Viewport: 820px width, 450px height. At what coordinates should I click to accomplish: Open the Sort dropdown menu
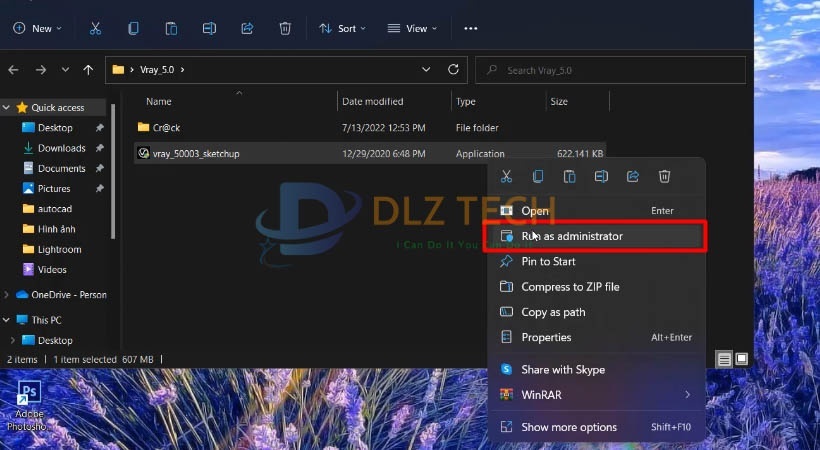(x=343, y=28)
